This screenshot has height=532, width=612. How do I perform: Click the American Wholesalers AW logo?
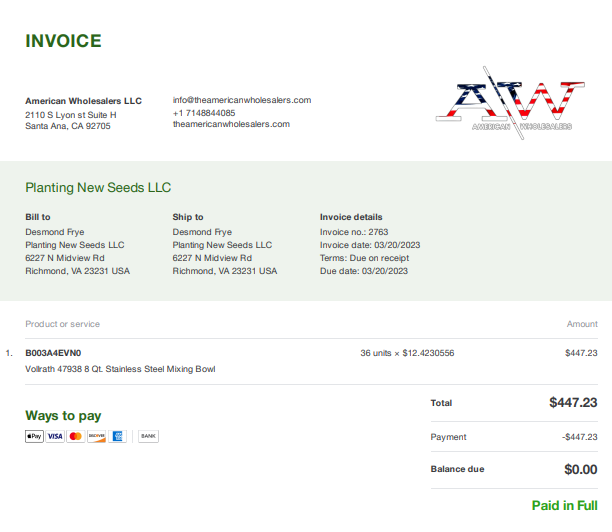click(x=511, y=103)
